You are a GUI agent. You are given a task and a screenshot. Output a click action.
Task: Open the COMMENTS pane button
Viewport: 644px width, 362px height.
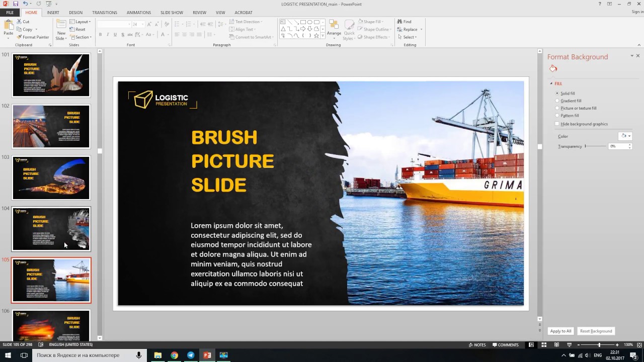506,345
